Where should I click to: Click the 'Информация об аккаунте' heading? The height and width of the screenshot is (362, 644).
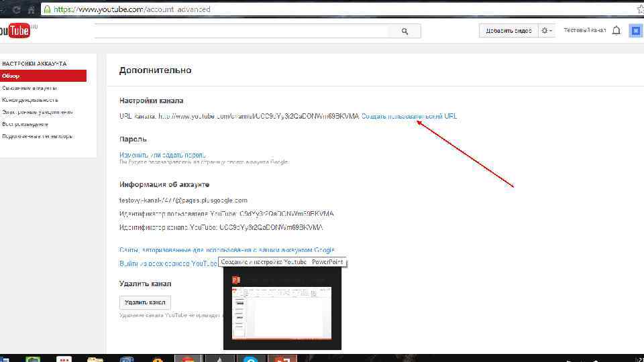pos(164,185)
